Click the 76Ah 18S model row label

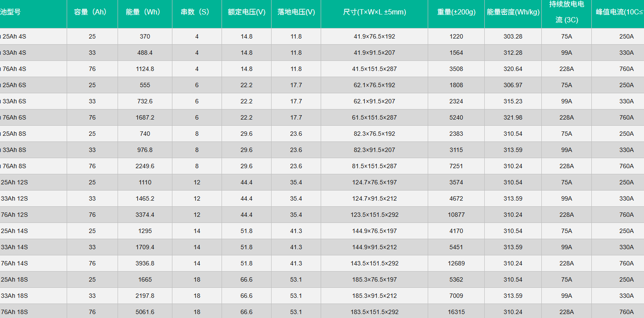pos(14,312)
